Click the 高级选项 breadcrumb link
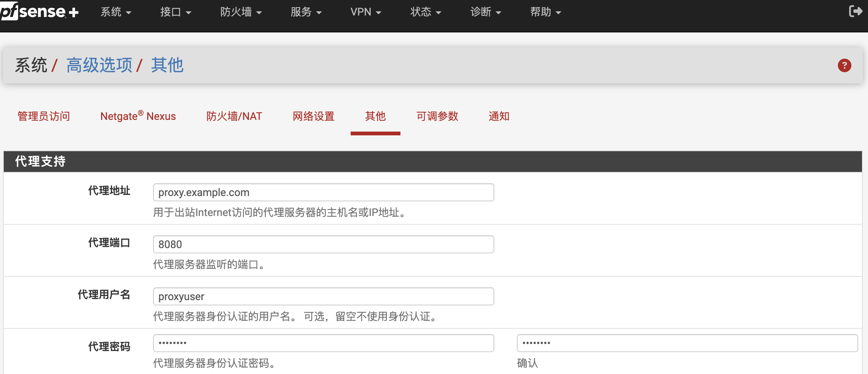 tap(99, 65)
